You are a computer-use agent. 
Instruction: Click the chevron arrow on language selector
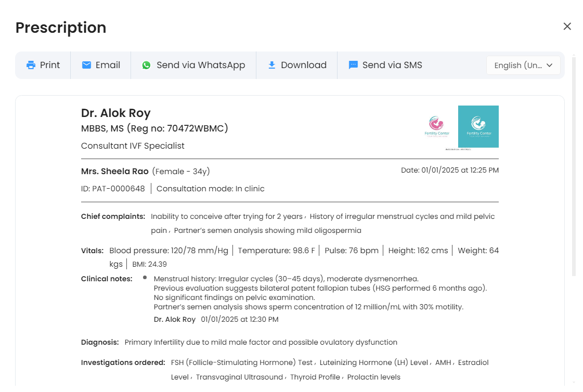(549, 66)
